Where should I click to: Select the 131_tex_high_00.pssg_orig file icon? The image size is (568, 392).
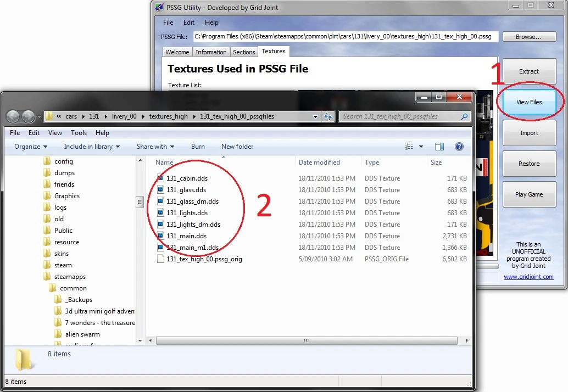tap(160, 259)
